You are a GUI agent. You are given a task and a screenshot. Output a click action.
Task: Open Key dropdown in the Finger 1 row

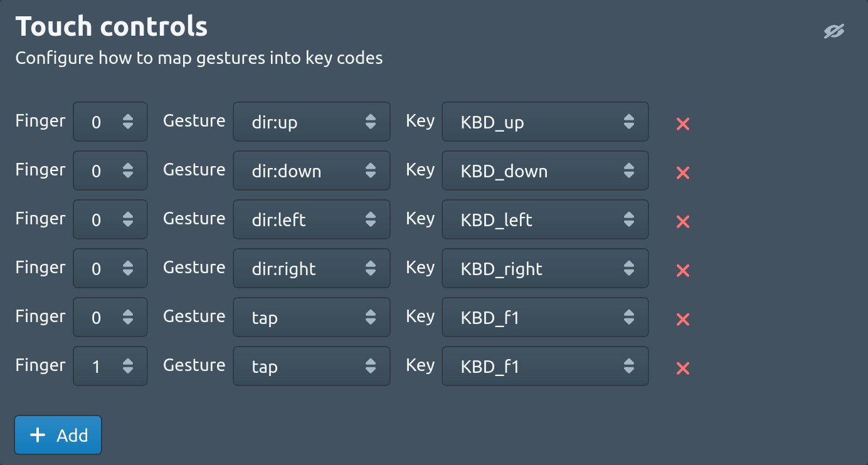[x=545, y=366]
